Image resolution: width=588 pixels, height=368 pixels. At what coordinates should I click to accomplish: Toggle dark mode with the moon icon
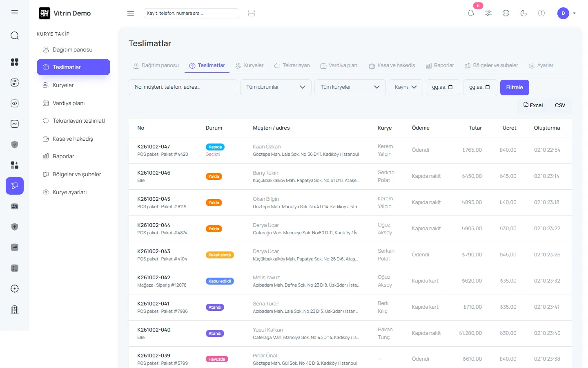coord(524,13)
